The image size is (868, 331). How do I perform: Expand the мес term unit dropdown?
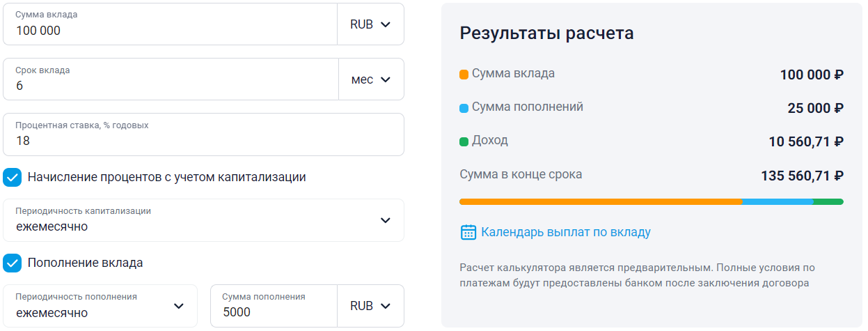tap(371, 79)
